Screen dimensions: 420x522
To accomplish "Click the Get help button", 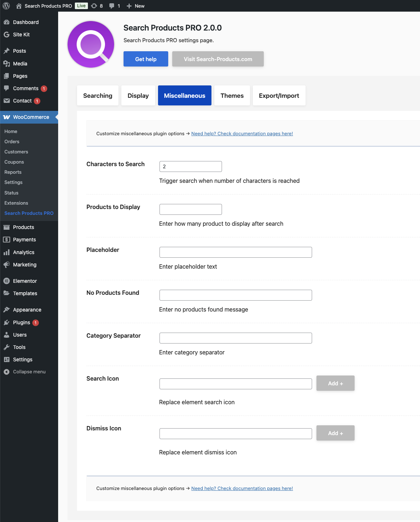I will click(146, 59).
